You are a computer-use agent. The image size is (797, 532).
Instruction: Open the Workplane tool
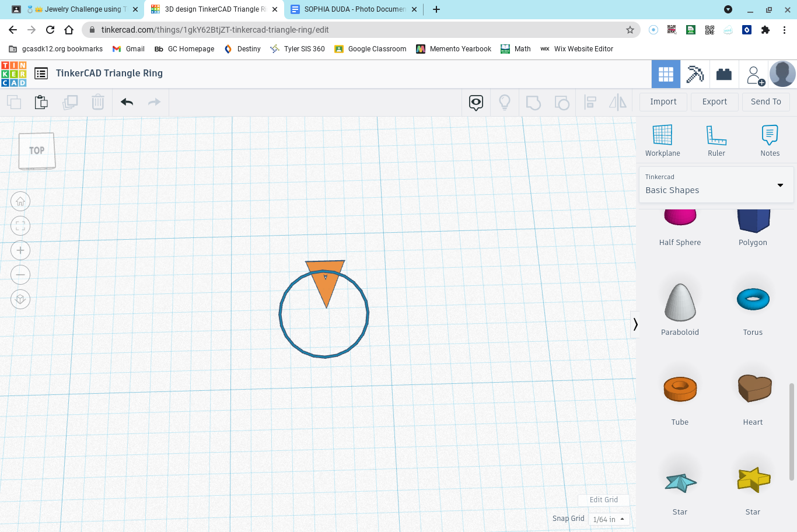tap(662, 140)
